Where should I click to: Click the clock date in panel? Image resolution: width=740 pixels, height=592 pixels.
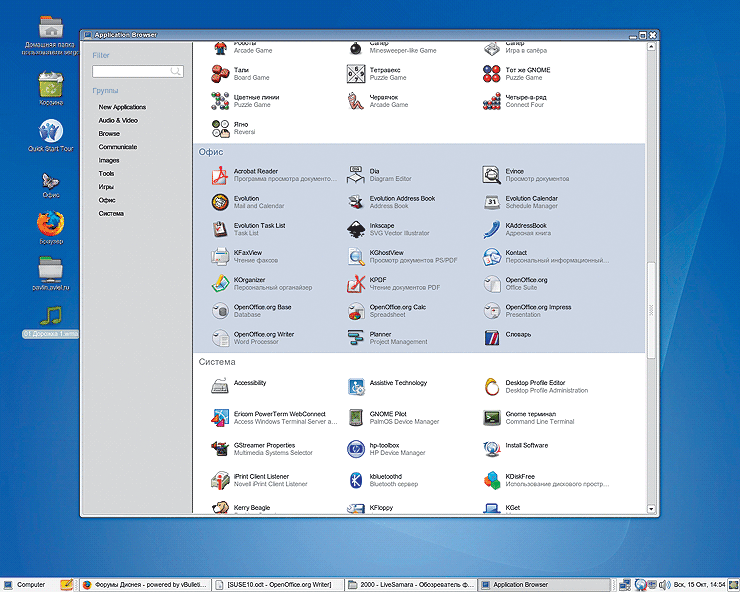tap(699, 585)
